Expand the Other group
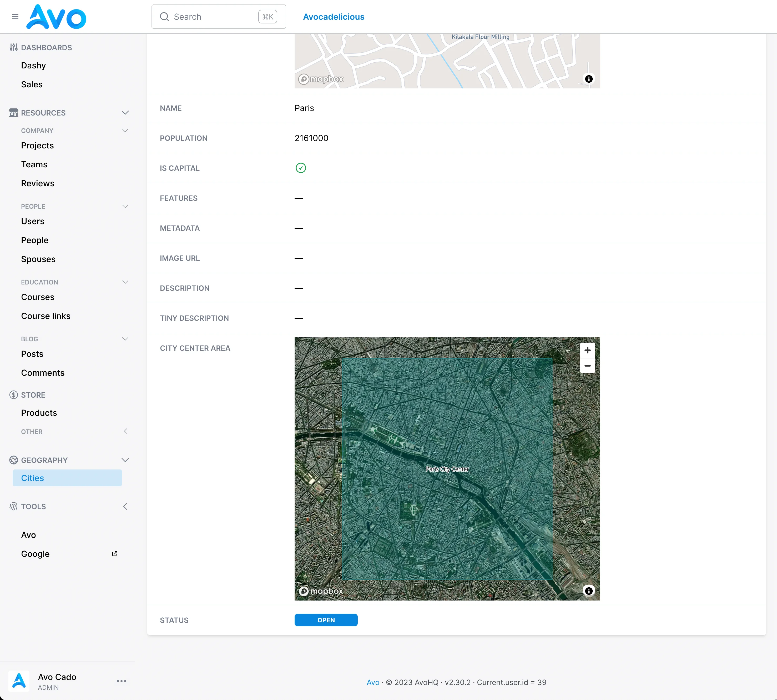 125,432
